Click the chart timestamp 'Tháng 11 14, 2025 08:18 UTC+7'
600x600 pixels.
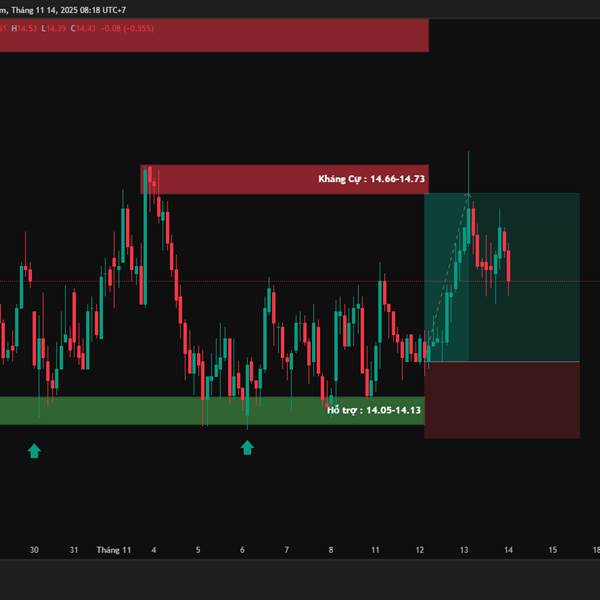(x=68, y=10)
